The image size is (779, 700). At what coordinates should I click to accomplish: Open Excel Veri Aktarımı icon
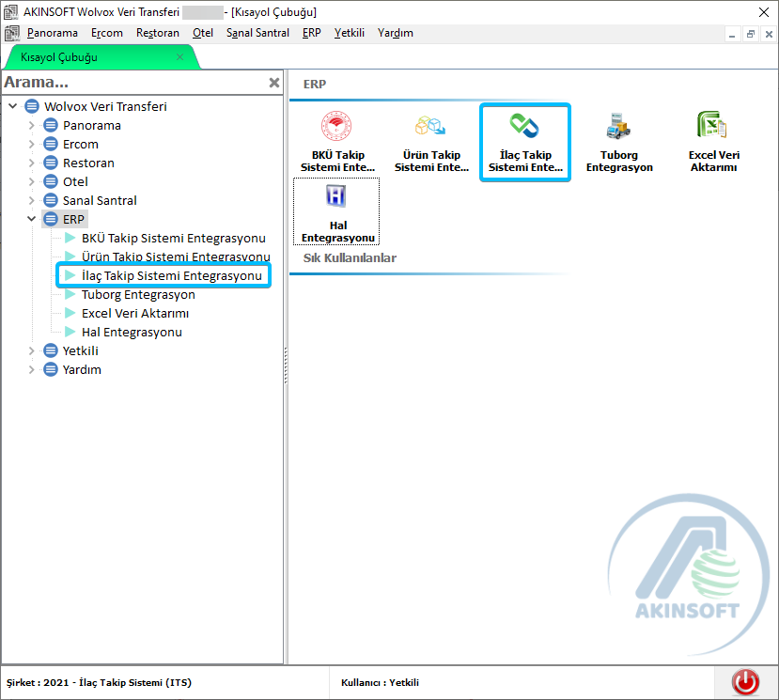[x=712, y=124]
